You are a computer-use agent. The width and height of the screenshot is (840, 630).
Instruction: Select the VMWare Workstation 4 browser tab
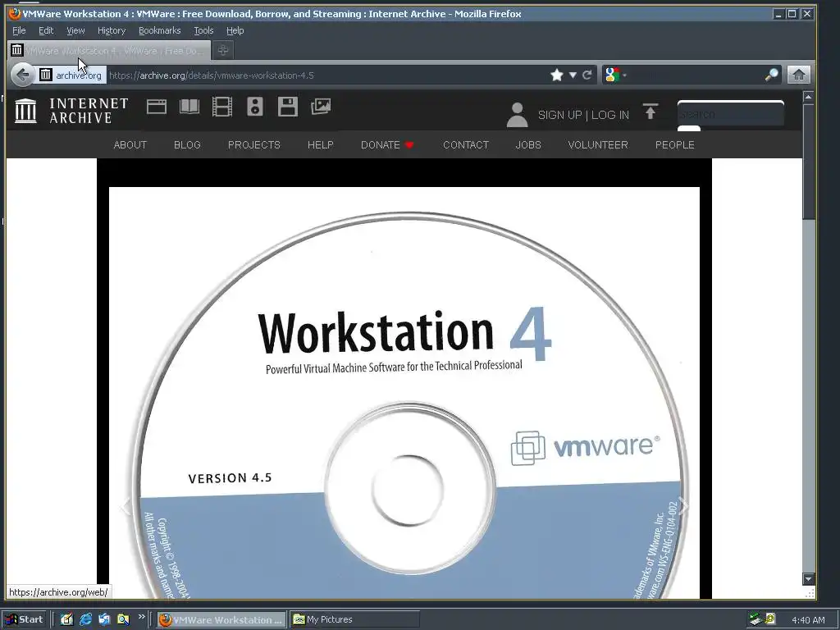pyautogui.click(x=109, y=50)
